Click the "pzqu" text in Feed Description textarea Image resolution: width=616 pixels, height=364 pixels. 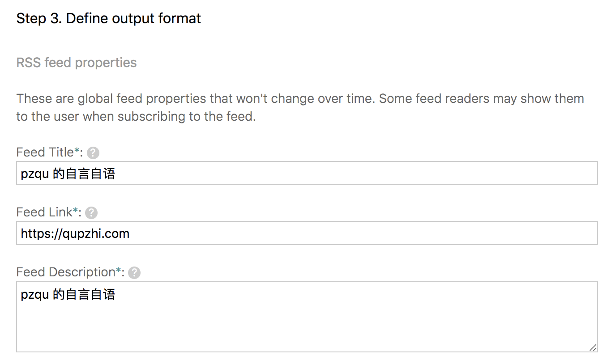click(34, 295)
